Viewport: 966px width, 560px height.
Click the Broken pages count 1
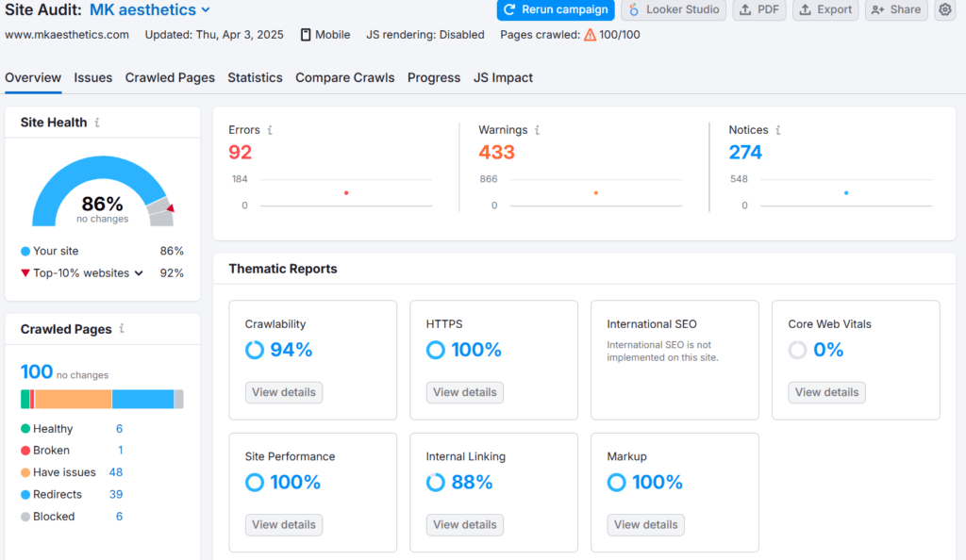(120, 451)
